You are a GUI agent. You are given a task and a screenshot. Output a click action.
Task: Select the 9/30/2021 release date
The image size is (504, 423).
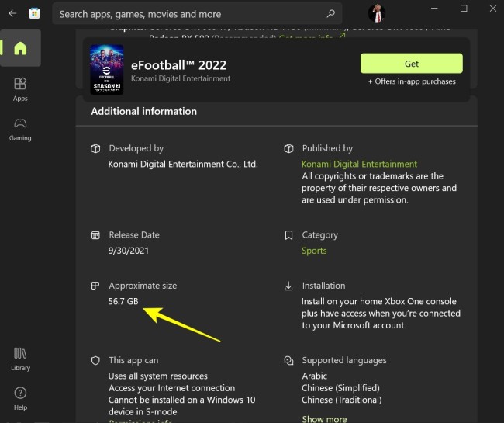tap(129, 251)
